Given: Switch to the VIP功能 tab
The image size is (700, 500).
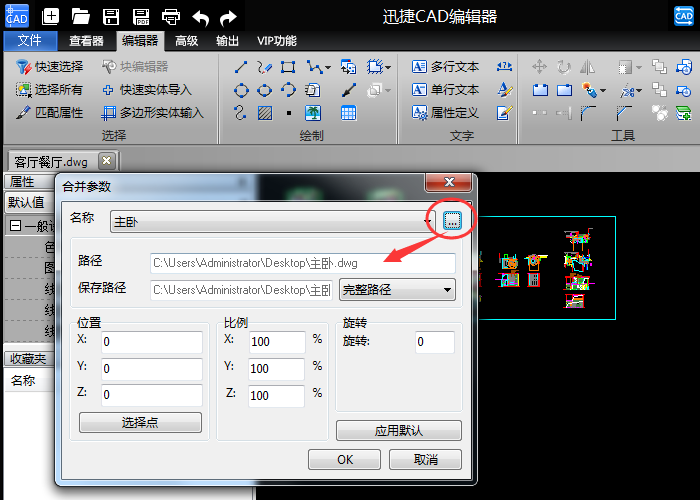Looking at the screenshot, I should coord(277,41).
